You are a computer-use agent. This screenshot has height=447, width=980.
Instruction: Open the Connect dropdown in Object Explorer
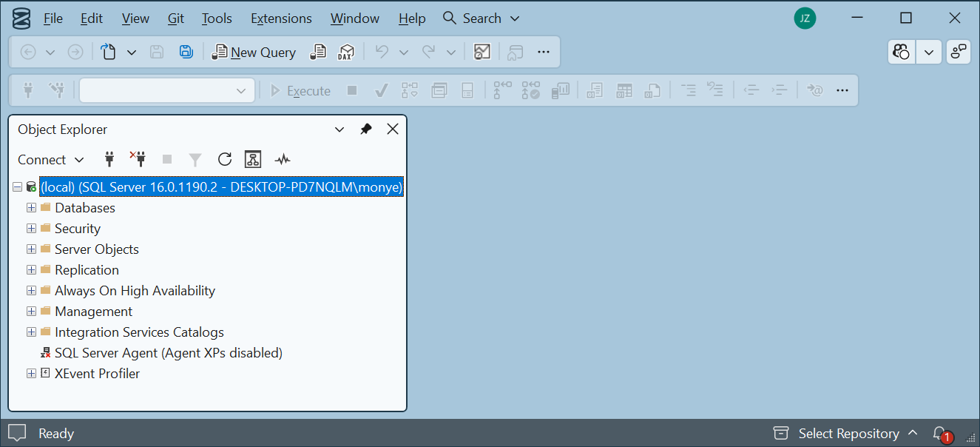51,159
